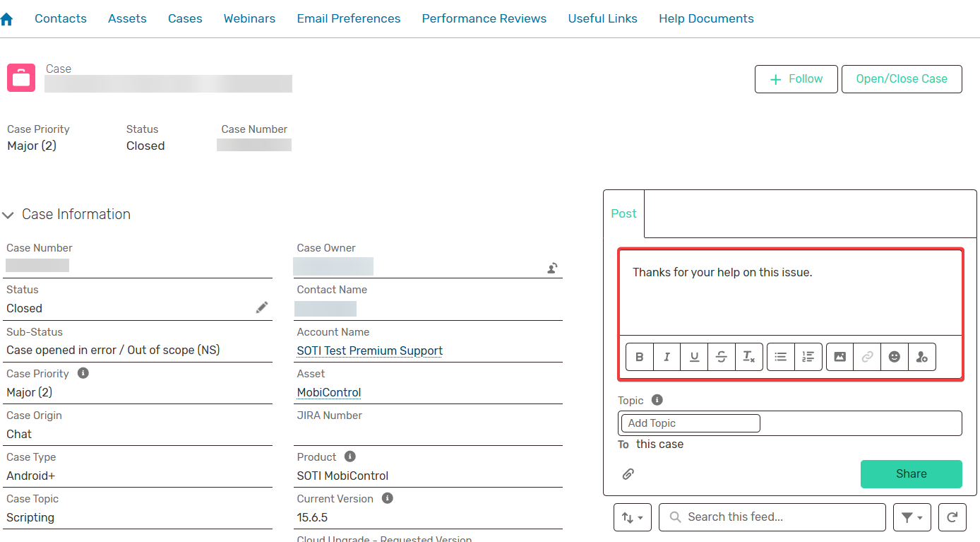This screenshot has width=980, height=542.
Task: Insert a hyperlink in the post
Action: 867,356
